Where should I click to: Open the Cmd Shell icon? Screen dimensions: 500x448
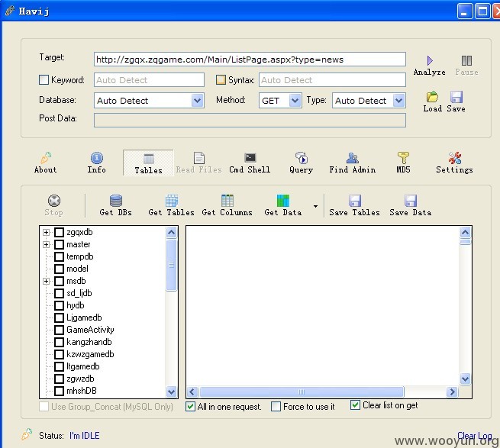coord(250,157)
